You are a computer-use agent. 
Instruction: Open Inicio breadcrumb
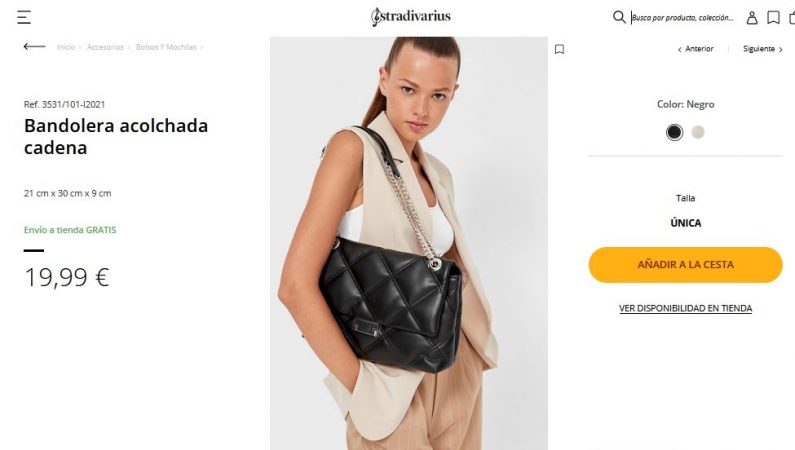(66, 47)
